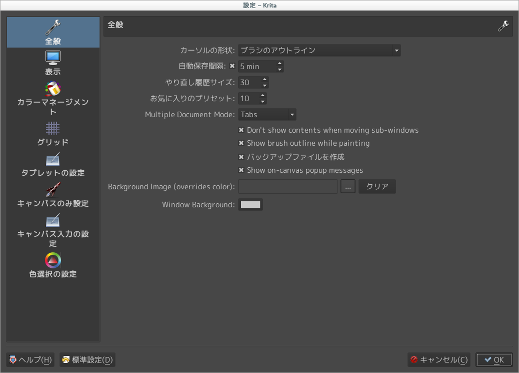Open キャンバスのみ設定 canvas-only icon
The height and width of the screenshot is (373, 519).
tap(53, 190)
